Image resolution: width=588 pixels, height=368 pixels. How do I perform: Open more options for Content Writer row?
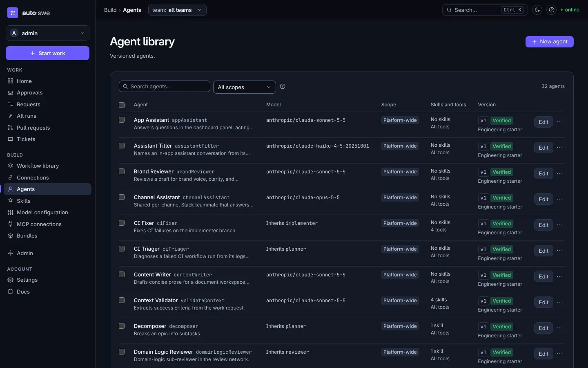tap(560, 276)
